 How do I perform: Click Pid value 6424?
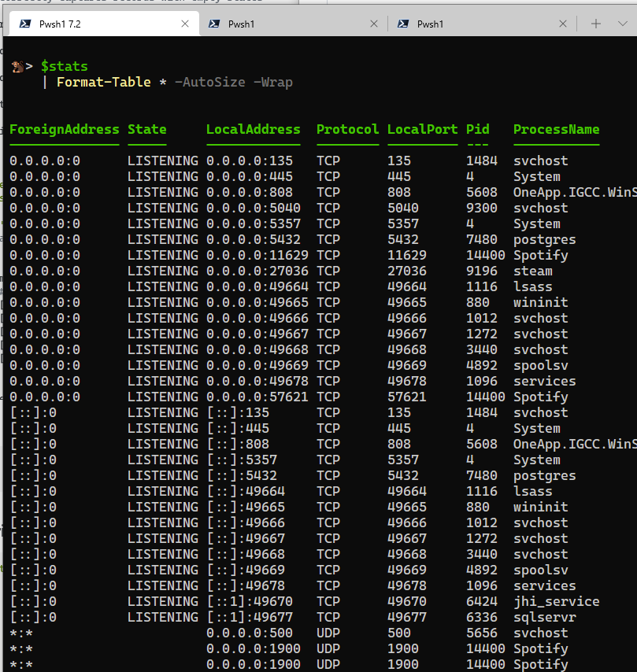point(482,601)
